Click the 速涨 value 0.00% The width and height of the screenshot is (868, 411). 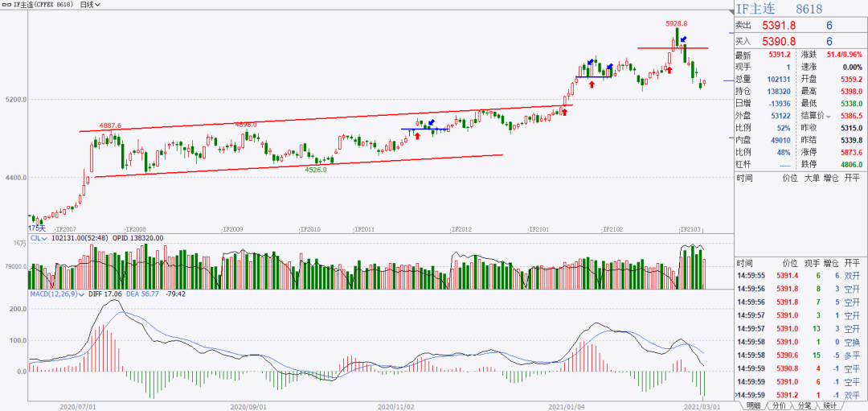854,67
